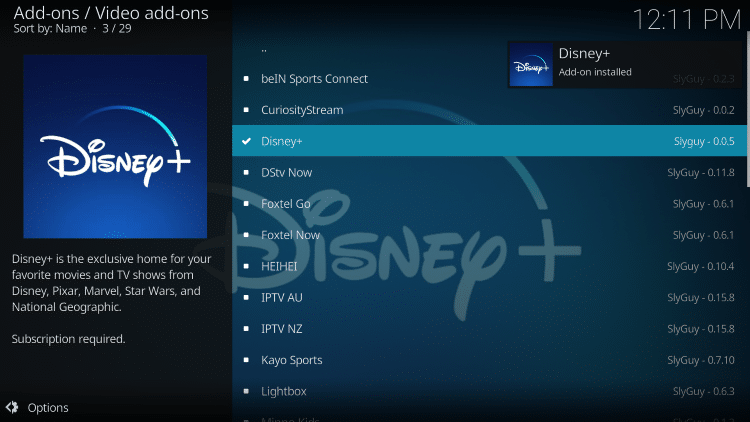The width and height of the screenshot is (750, 422).
Task: Click the installed checkmark beside Disney+
Action: 246,141
